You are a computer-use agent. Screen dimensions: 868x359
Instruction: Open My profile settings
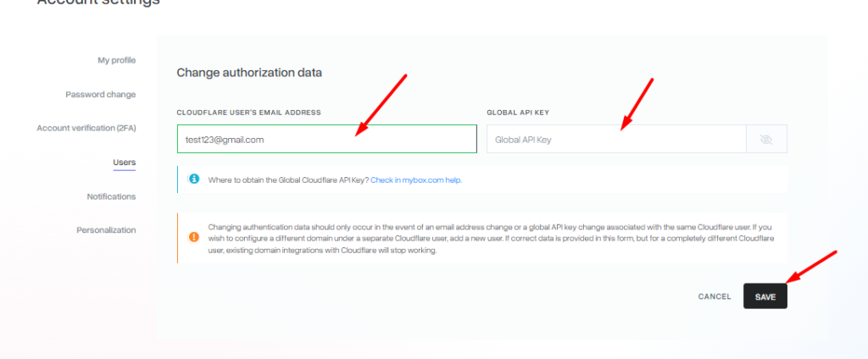click(x=117, y=60)
